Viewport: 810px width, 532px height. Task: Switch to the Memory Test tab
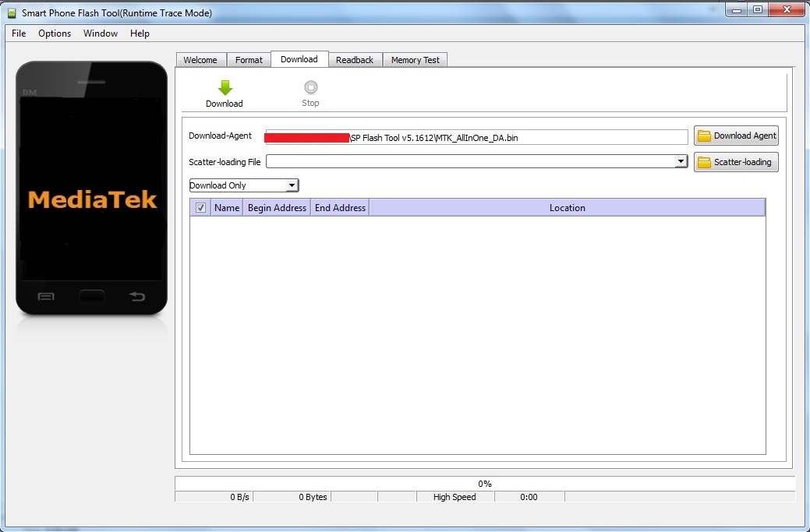[416, 60]
